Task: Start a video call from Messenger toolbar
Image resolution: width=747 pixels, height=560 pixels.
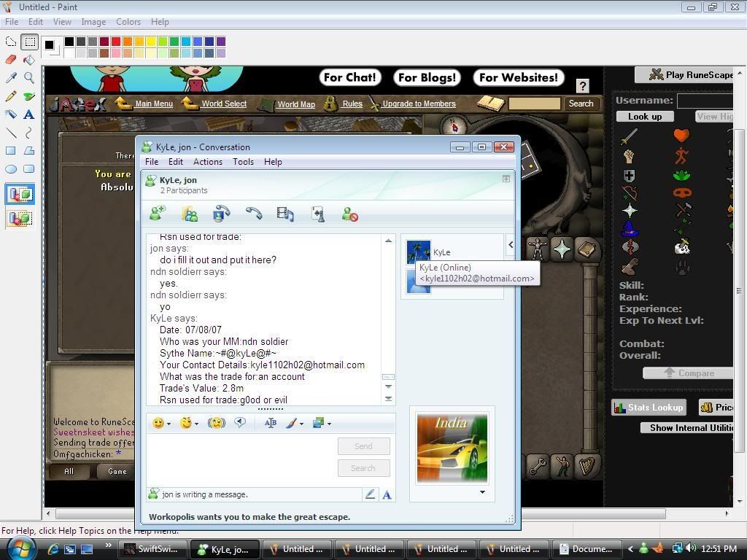Action: 222,214
